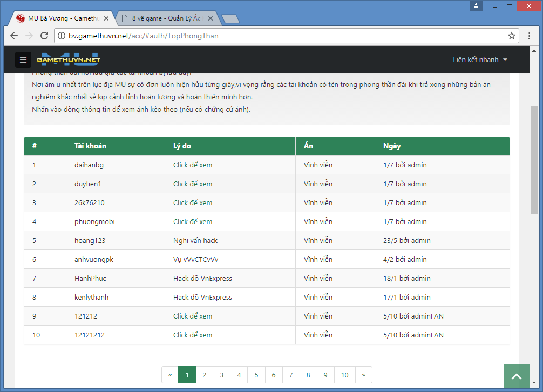Bookmark page using the star icon
This screenshot has height=392, width=543.
[511, 36]
